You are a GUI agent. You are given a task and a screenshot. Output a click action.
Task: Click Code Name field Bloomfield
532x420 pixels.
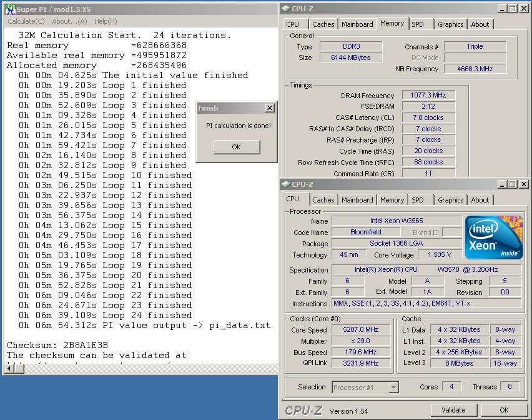tap(366, 232)
